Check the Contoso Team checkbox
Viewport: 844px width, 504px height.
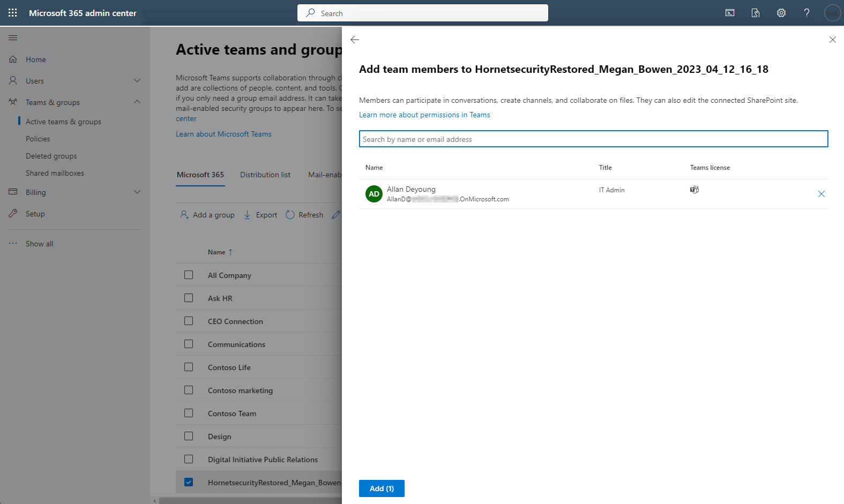189,413
